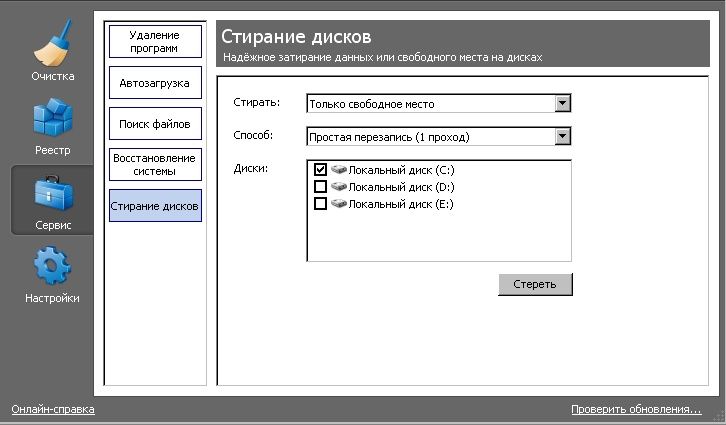
Task: Click the Проверить обновления link
Action: [636, 410]
